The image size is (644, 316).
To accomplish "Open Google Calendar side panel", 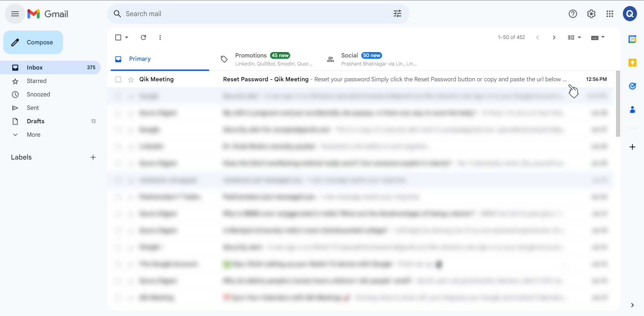I will point(633,39).
